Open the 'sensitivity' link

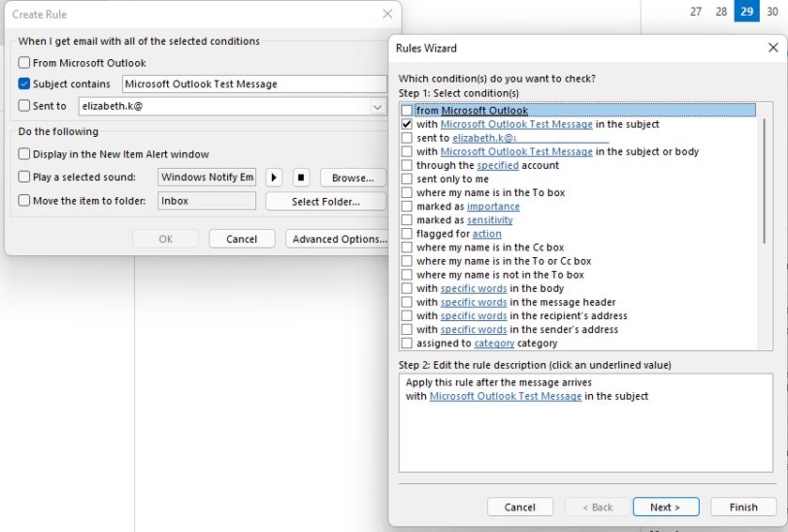pos(490,220)
